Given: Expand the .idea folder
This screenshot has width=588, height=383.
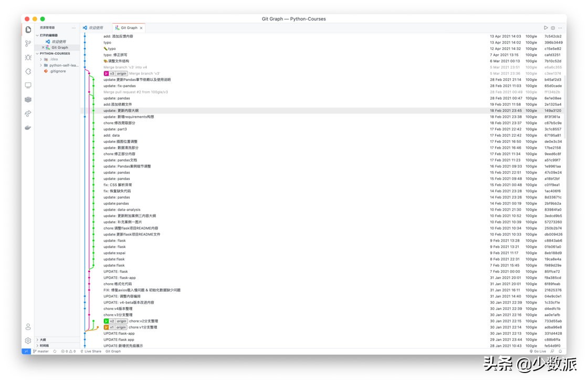Looking at the screenshot, I should pyautogui.click(x=55, y=59).
